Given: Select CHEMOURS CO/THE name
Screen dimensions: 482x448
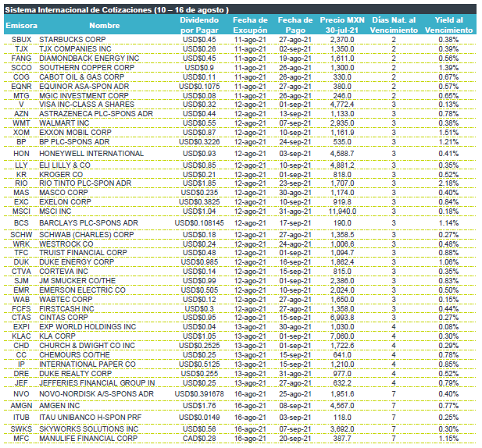Looking at the screenshot, I should 74,355.
